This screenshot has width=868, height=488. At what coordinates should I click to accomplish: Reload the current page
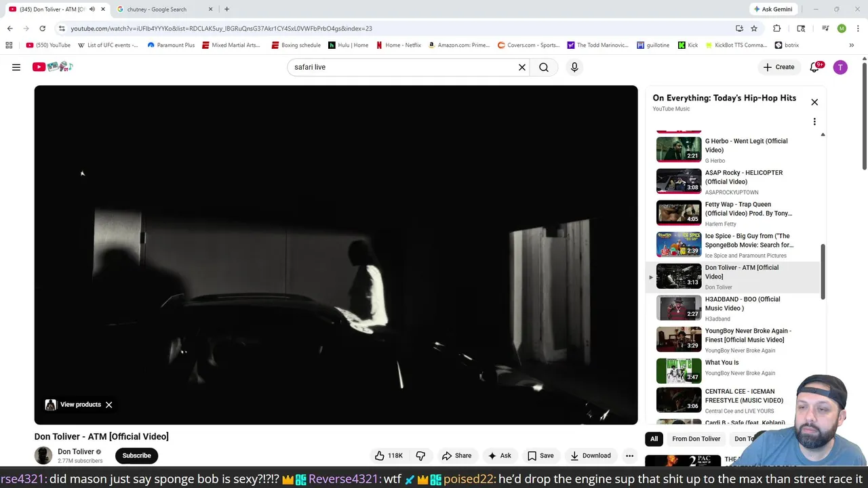42,28
